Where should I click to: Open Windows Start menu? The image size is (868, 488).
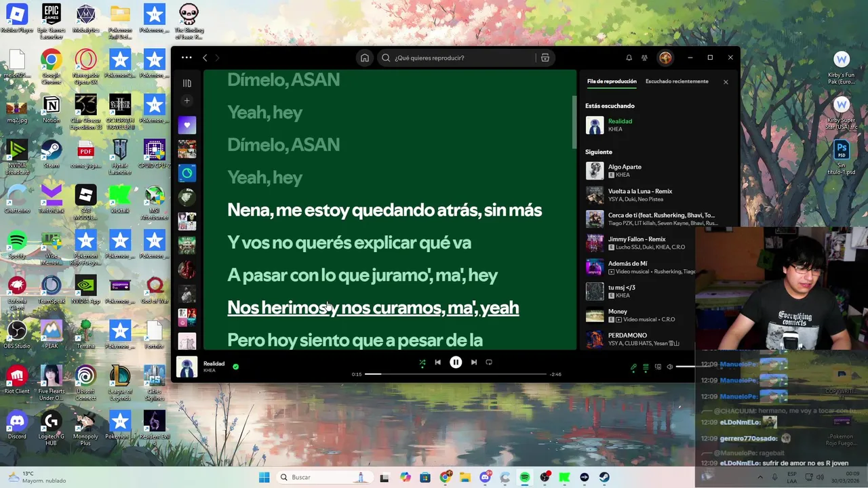pos(264,477)
